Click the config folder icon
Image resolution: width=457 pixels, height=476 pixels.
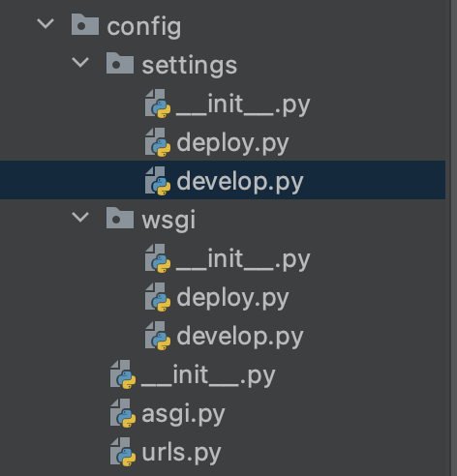click(x=85, y=24)
